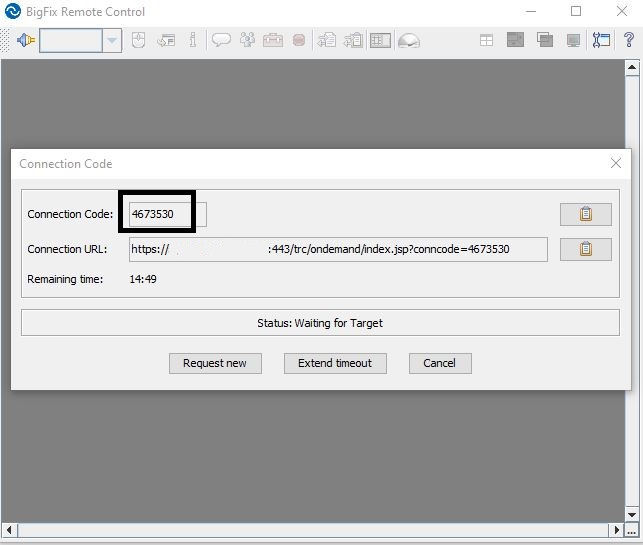Click the people collaboration toolbar icon
The height and width of the screenshot is (545, 643).
tap(247, 40)
